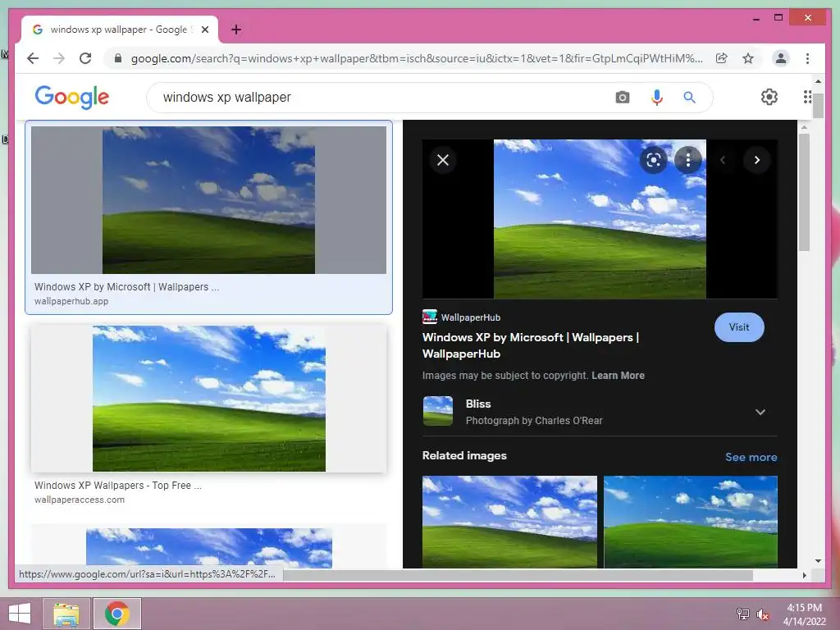Click horizontal scrollbar right arrow
The image size is (840, 630).
pos(804,575)
